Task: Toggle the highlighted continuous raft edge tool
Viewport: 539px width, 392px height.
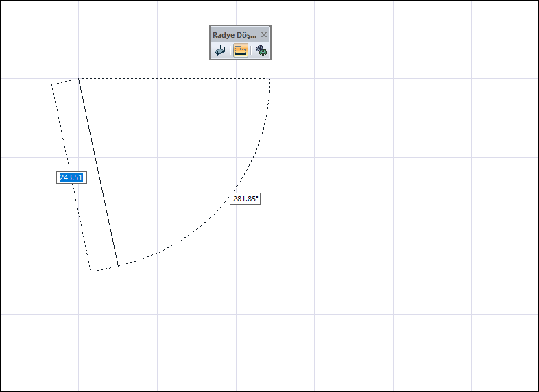Action: tap(241, 51)
